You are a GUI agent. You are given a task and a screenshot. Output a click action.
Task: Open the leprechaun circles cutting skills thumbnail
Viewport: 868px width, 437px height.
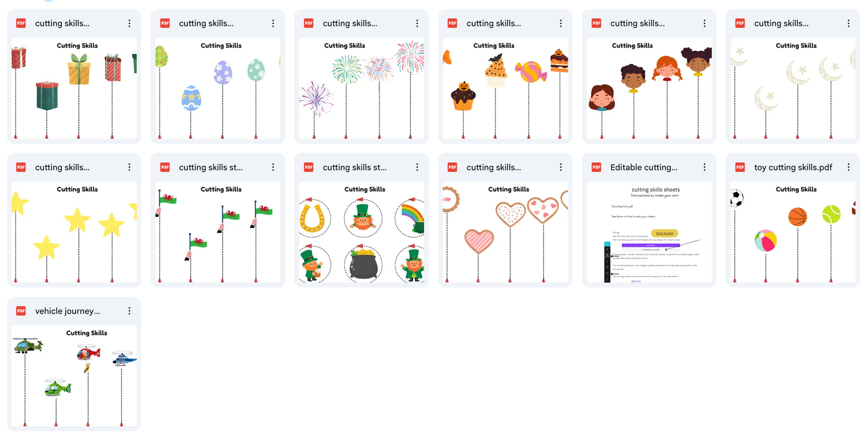[361, 232]
